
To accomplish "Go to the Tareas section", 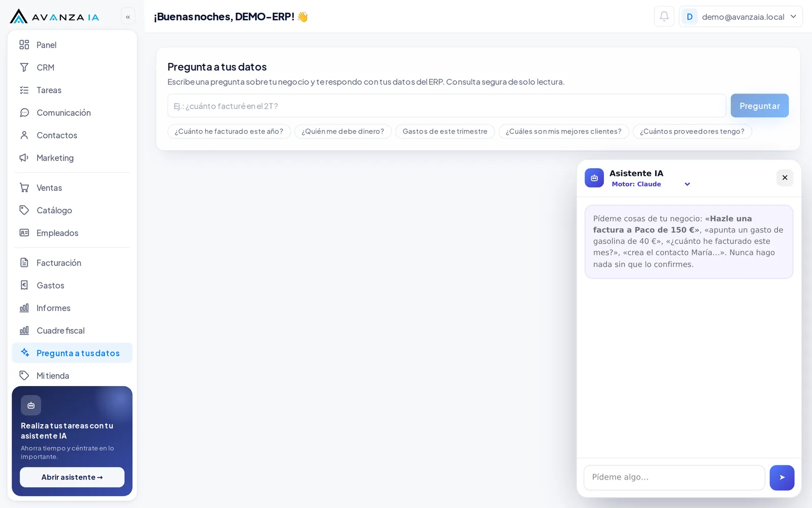I will click(72, 90).
